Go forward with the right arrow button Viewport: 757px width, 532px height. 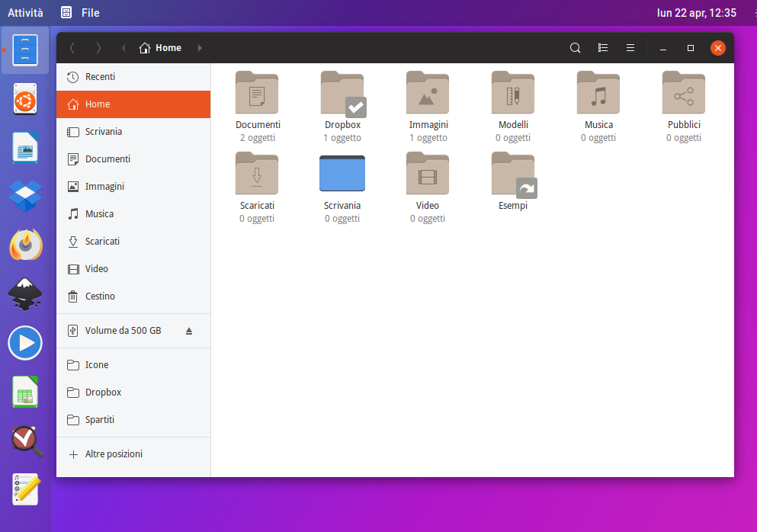tap(98, 48)
